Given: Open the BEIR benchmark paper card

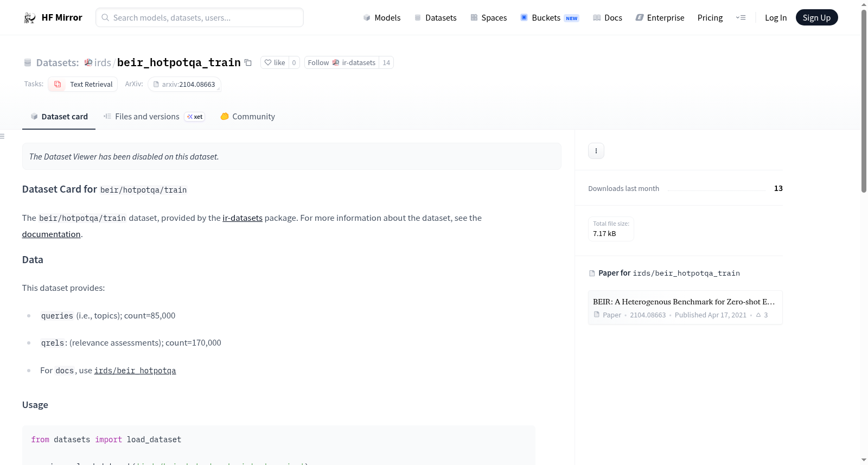Looking at the screenshot, I should coord(685,308).
